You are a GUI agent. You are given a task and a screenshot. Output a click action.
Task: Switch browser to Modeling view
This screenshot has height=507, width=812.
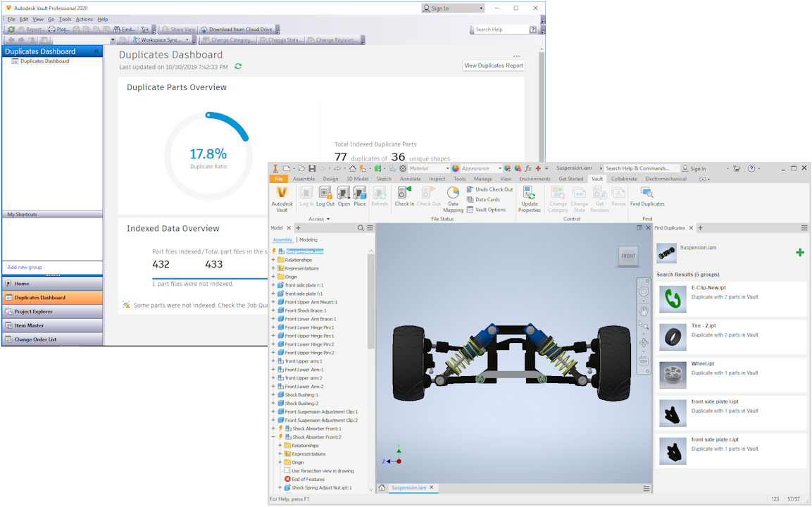click(308, 240)
